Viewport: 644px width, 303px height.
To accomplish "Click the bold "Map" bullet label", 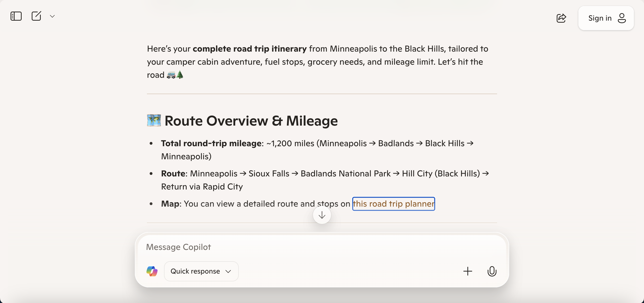I will (170, 204).
